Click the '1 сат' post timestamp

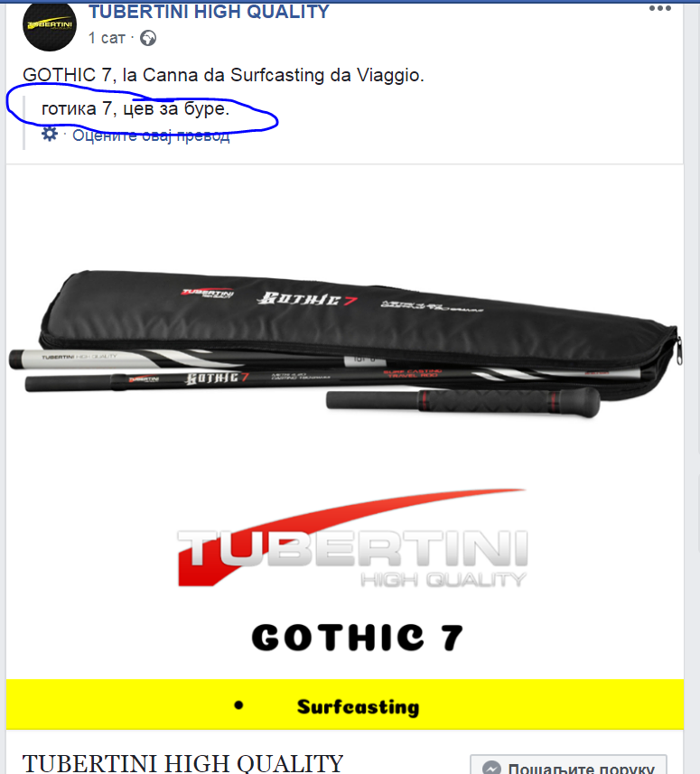click(107, 38)
